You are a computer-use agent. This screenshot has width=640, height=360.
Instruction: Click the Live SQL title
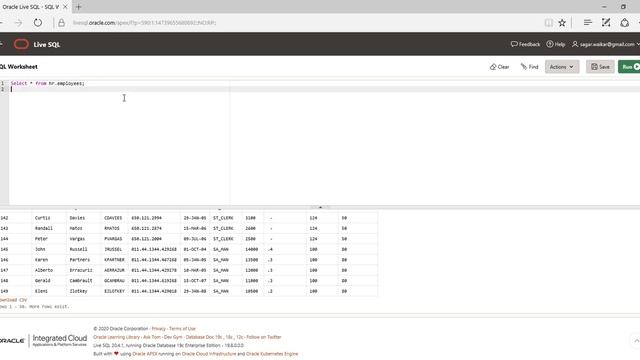[47, 44]
